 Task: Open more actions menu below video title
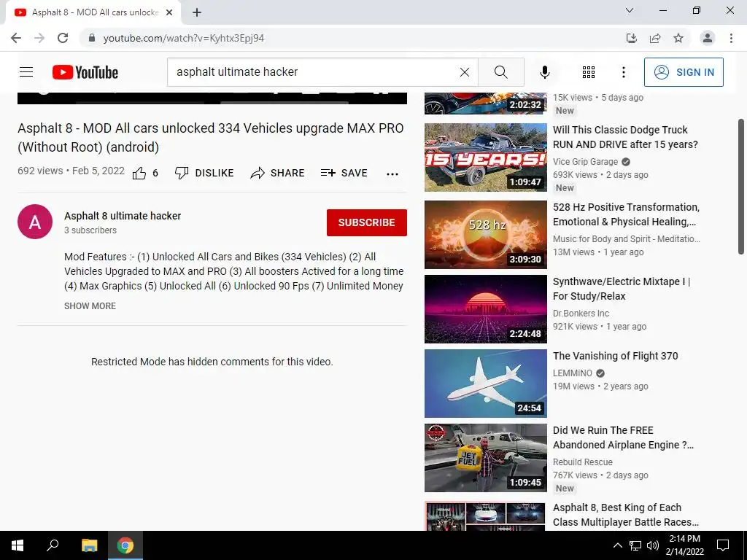392,174
